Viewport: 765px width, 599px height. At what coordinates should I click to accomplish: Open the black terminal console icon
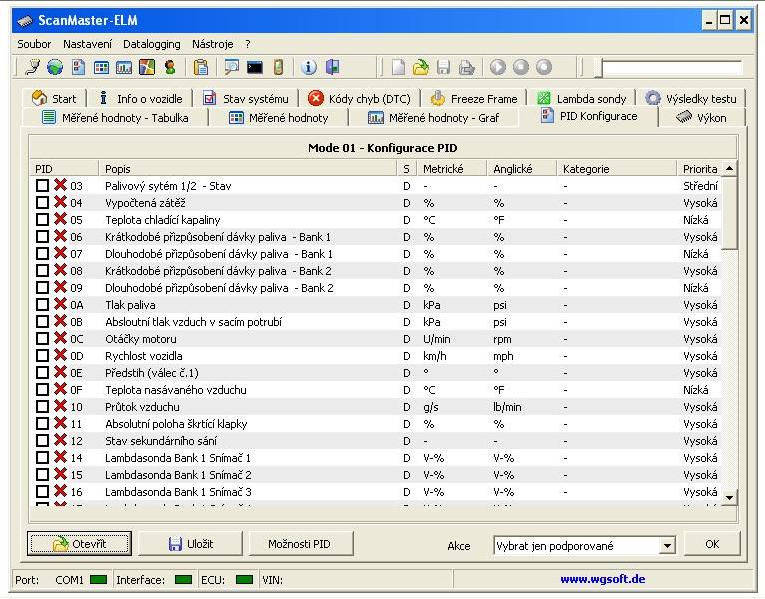[255, 67]
